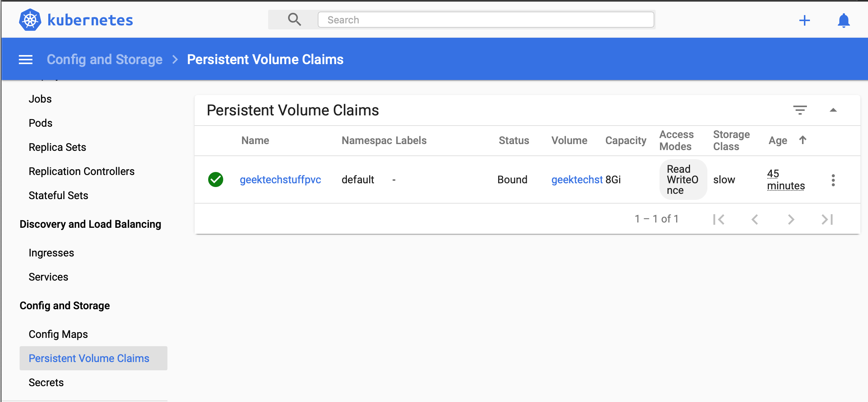The width and height of the screenshot is (868, 402).
Task: Sort by the Capacity column header
Action: coord(626,141)
